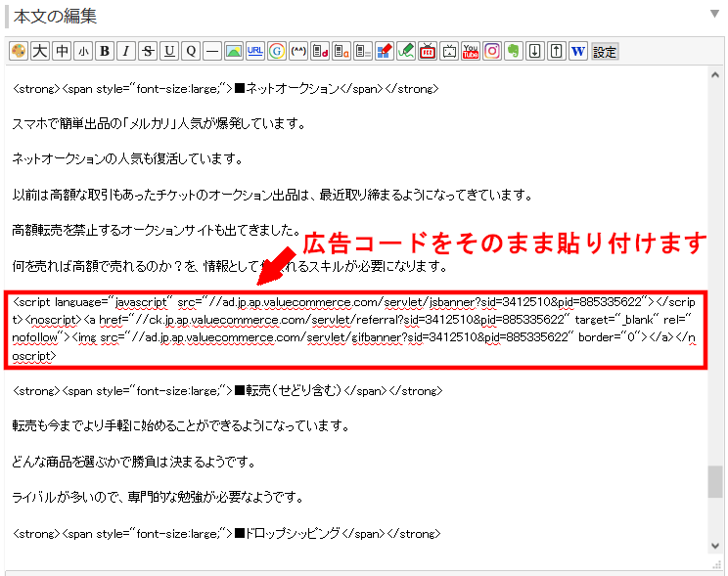728x576 pixels.
Task: Click the ■転売(せどり含む) heading code line
Action: (x=227, y=391)
